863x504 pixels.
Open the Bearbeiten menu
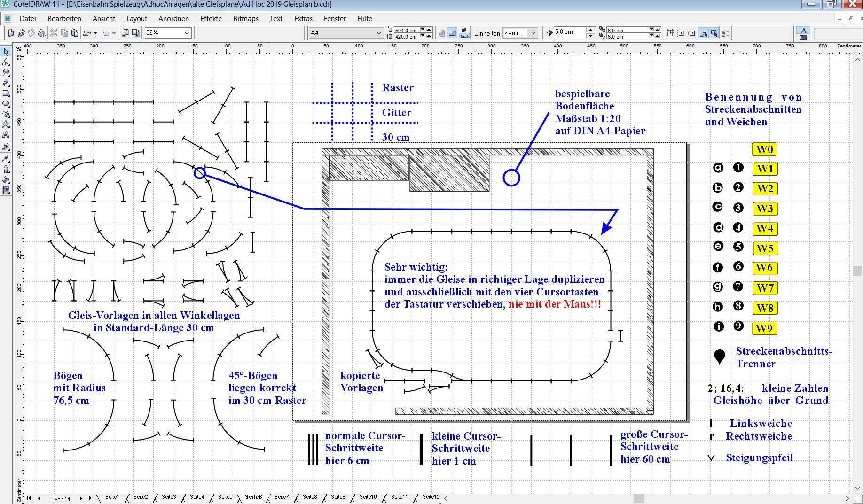click(64, 19)
